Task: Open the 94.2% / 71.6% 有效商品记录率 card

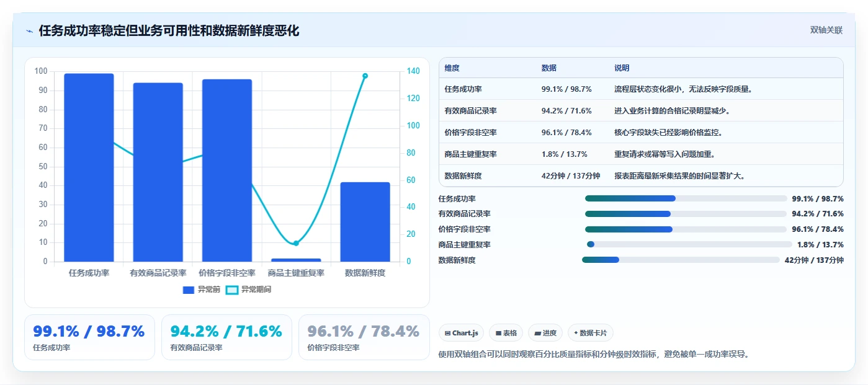Action: point(226,337)
